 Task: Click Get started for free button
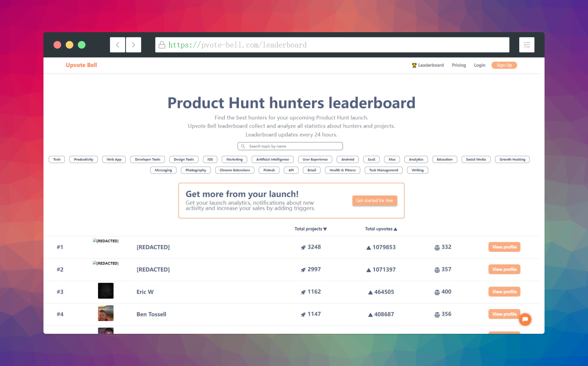tap(375, 200)
